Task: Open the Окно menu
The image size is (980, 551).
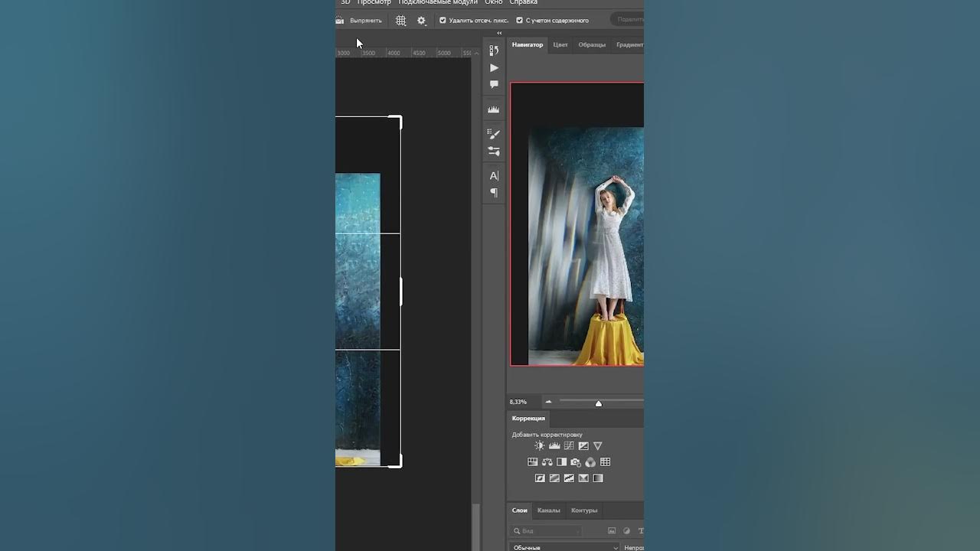Action: 494,2
